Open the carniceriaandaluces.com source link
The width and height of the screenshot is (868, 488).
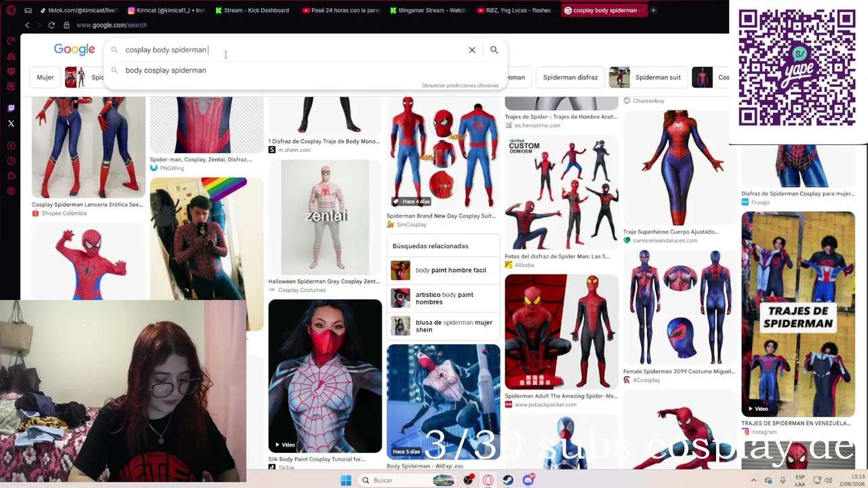click(660, 241)
